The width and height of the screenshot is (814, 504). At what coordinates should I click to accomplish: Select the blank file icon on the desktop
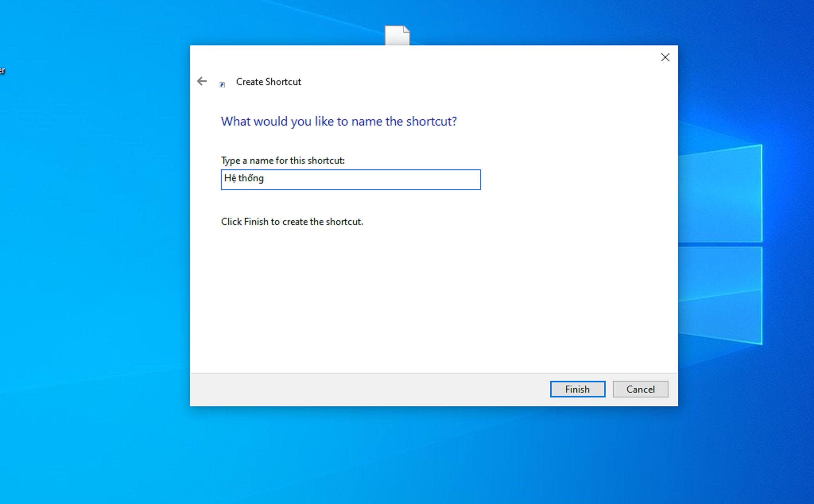[397, 35]
